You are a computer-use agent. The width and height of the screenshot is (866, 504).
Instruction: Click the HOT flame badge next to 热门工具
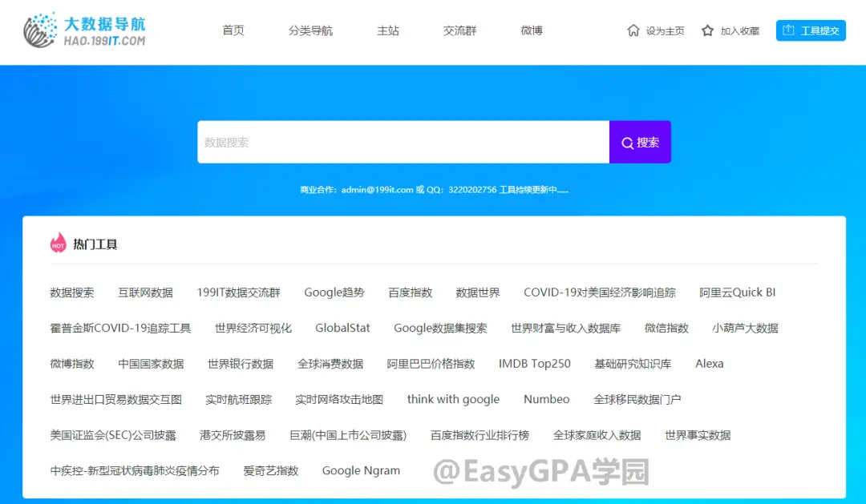pyautogui.click(x=57, y=243)
